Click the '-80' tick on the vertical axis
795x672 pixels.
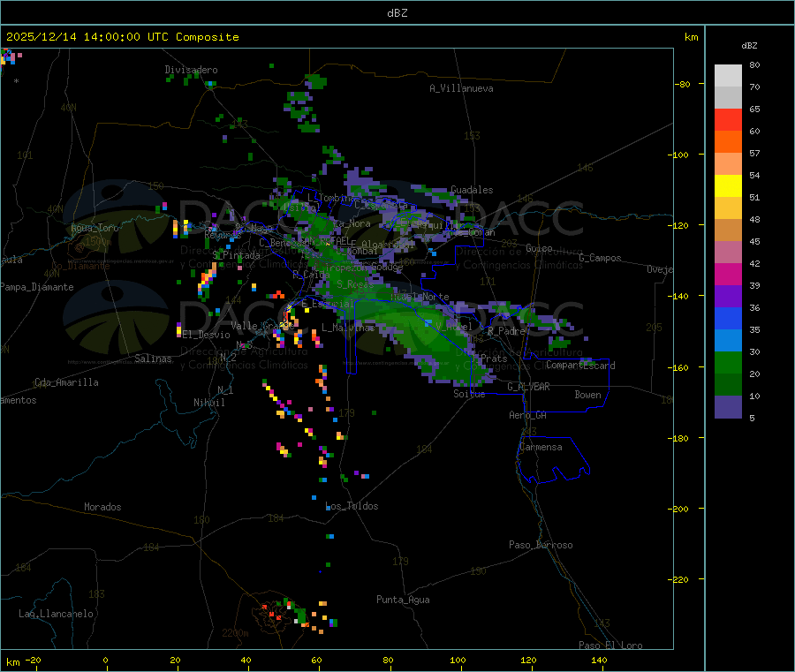[683, 84]
